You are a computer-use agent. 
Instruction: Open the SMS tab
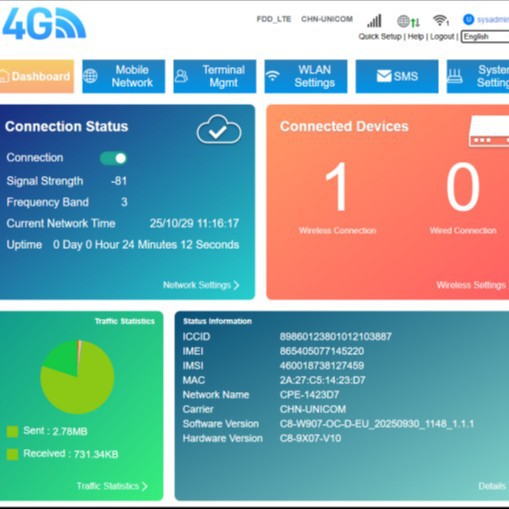397,76
